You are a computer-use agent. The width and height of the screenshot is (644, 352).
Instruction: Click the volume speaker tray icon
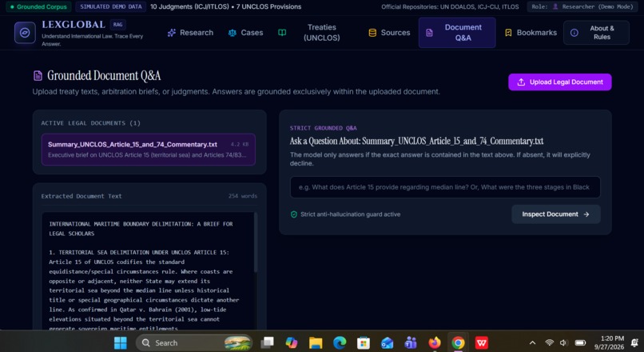tap(563, 342)
